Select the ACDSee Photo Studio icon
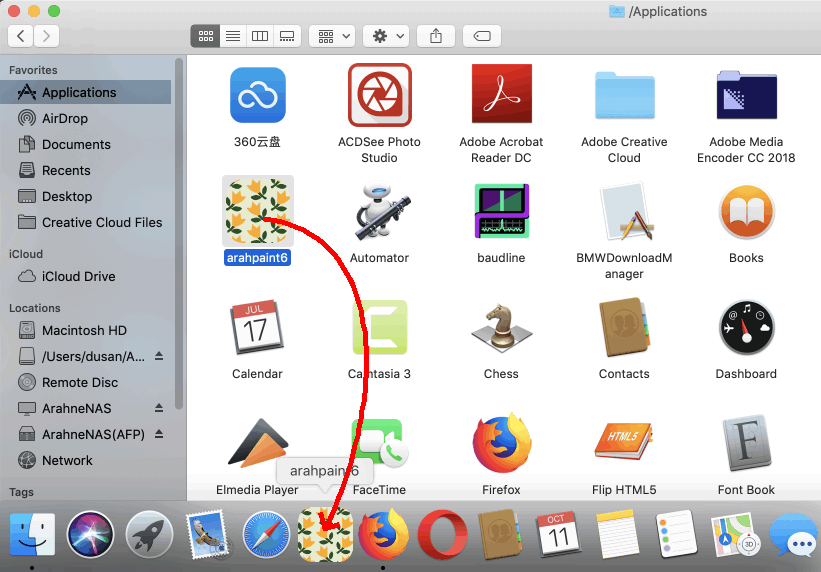The width and height of the screenshot is (821, 572). (x=380, y=95)
